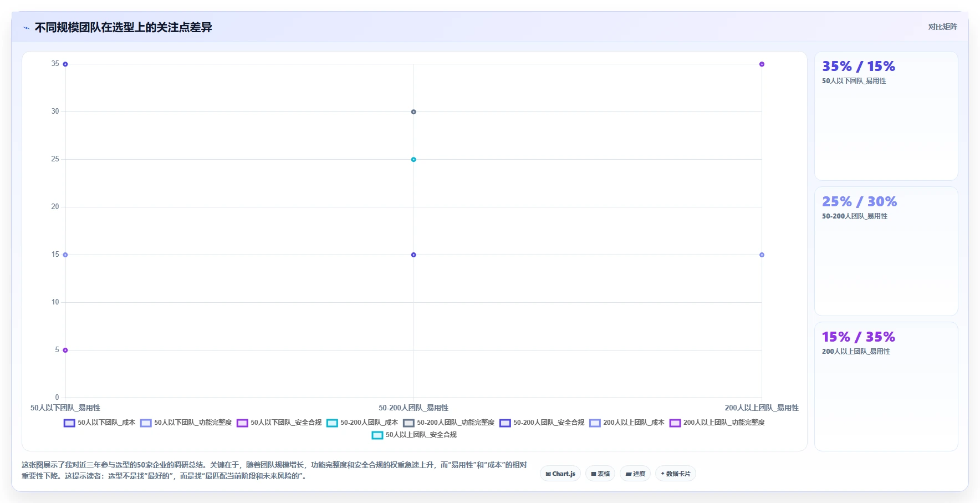
Task: Click the middle data point at value 15
Action: [414, 255]
